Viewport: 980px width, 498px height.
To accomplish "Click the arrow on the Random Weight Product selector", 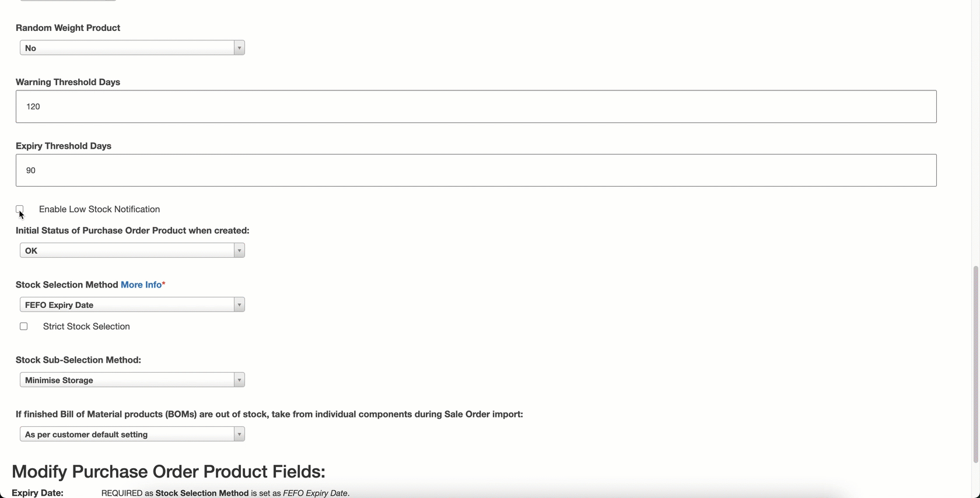I will (x=239, y=47).
